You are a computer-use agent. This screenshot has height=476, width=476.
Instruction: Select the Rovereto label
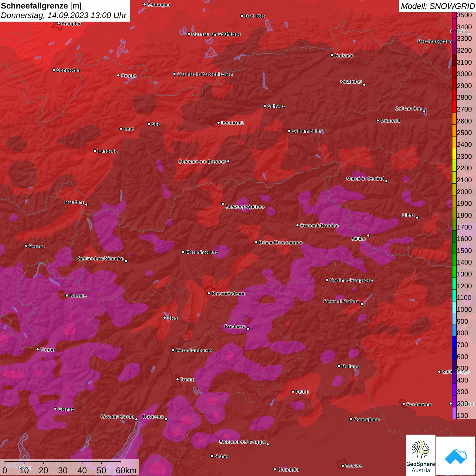153,417
